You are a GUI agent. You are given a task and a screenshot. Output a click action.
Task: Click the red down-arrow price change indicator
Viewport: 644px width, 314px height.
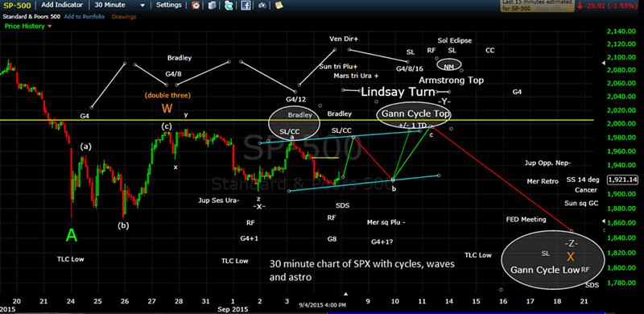[579, 6]
